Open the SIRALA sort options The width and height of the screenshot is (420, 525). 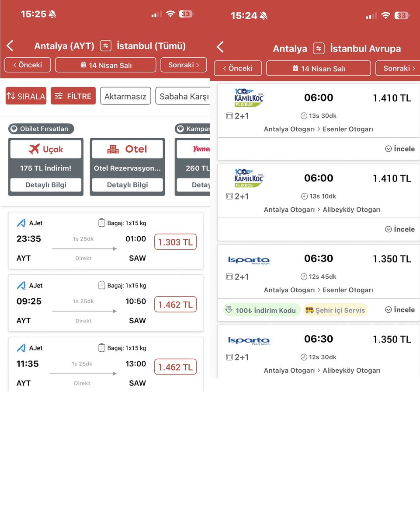click(26, 96)
